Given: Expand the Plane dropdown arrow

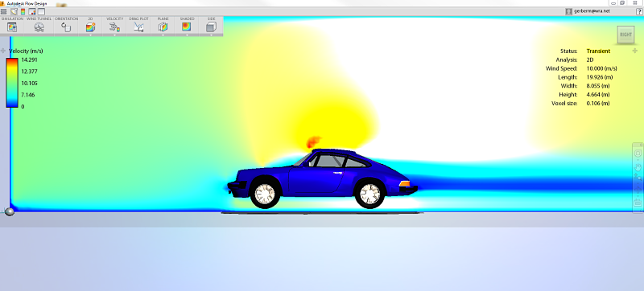Looking at the screenshot, I should click(163, 35).
